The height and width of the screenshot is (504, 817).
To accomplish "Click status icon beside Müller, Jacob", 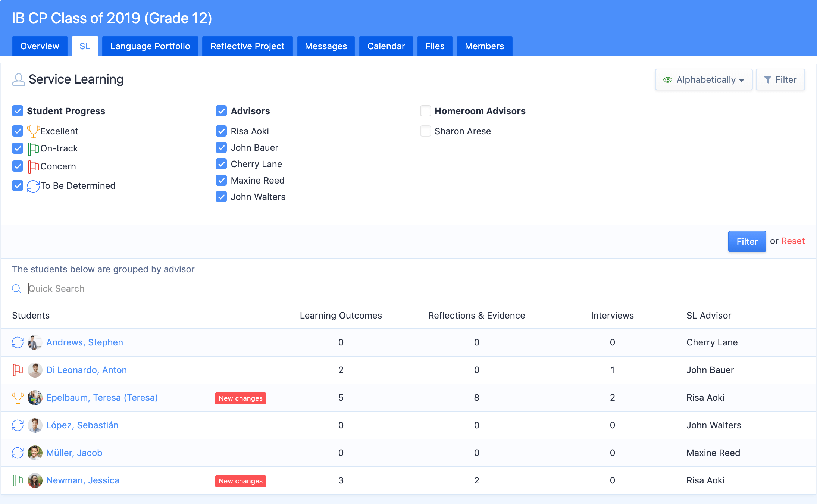I will 18,453.
